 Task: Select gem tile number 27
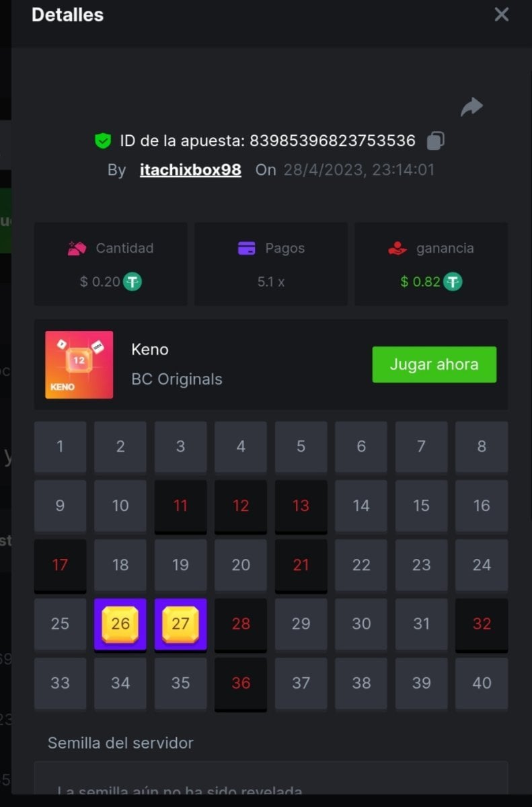180,624
